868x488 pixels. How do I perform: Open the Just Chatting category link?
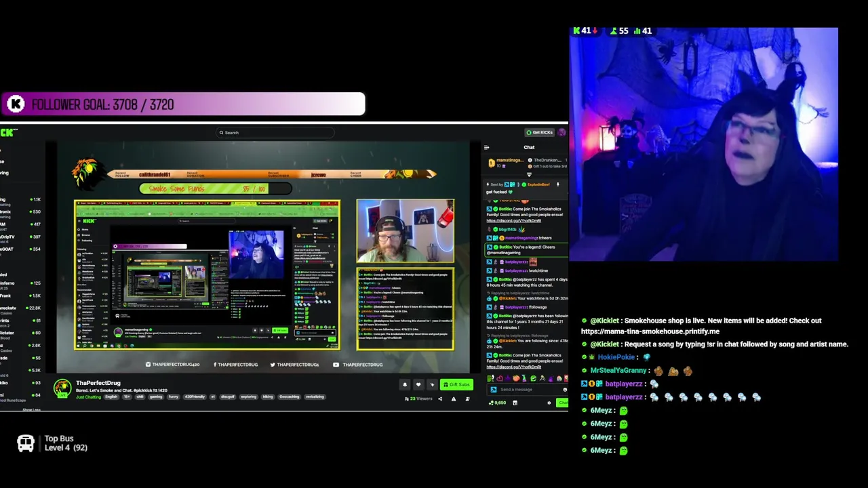tap(88, 396)
